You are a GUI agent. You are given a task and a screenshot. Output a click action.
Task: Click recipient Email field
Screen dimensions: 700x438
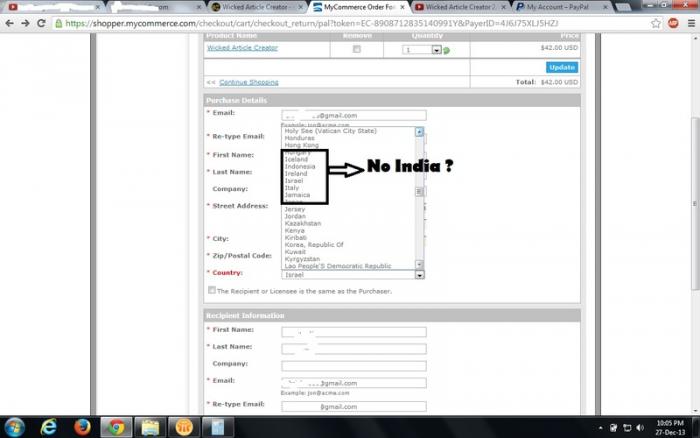(354, 383)
